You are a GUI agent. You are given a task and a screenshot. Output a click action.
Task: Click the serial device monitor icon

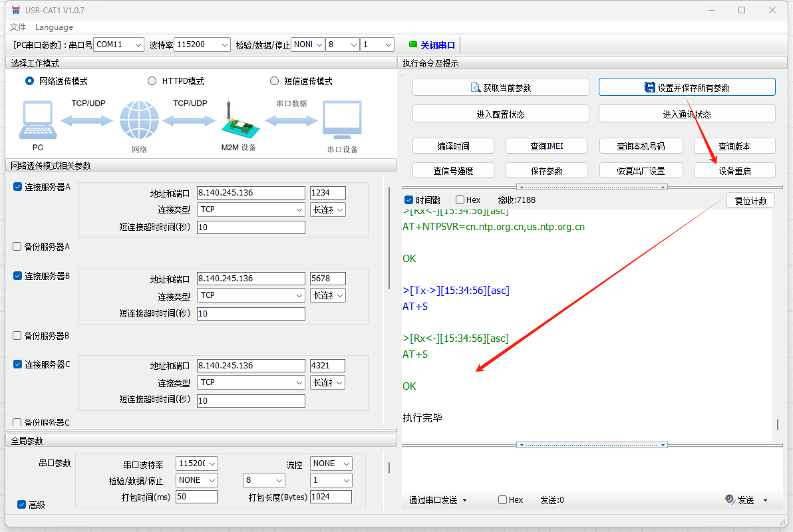(x=342, y=120)
